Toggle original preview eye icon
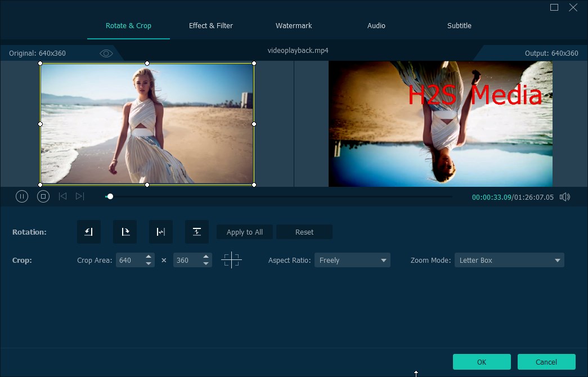Image resolution: width=588 pixels, height=377 pixels. pyautogui.click(x=106, y=53)
